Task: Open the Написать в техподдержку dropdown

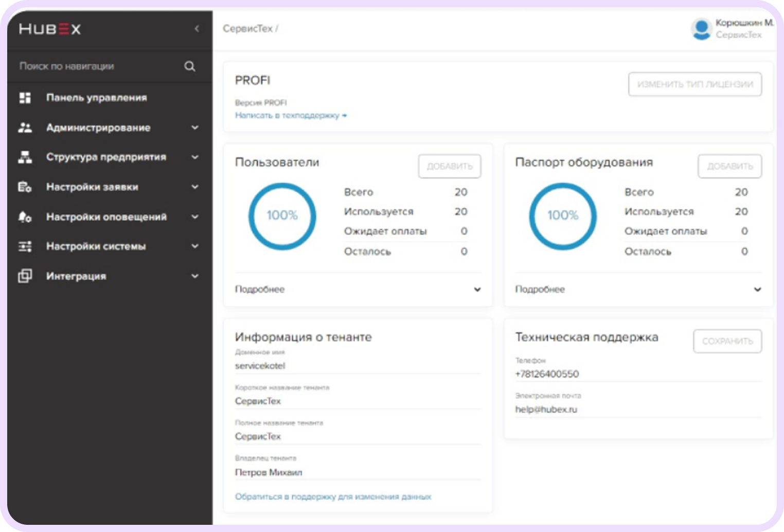Action: click(291, 116)
